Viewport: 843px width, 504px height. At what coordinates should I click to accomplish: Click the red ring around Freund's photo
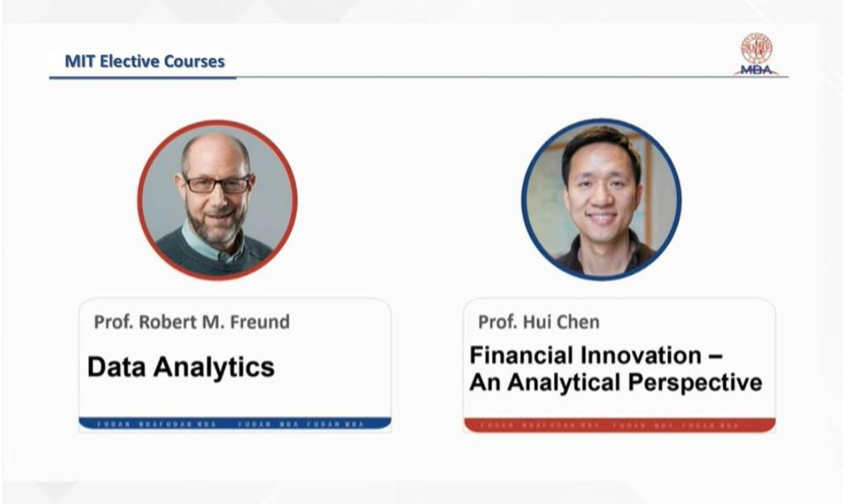click(x=140, y=200)
